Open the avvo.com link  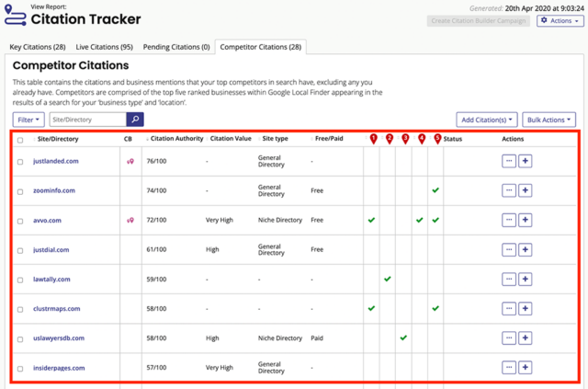point(47,220)
